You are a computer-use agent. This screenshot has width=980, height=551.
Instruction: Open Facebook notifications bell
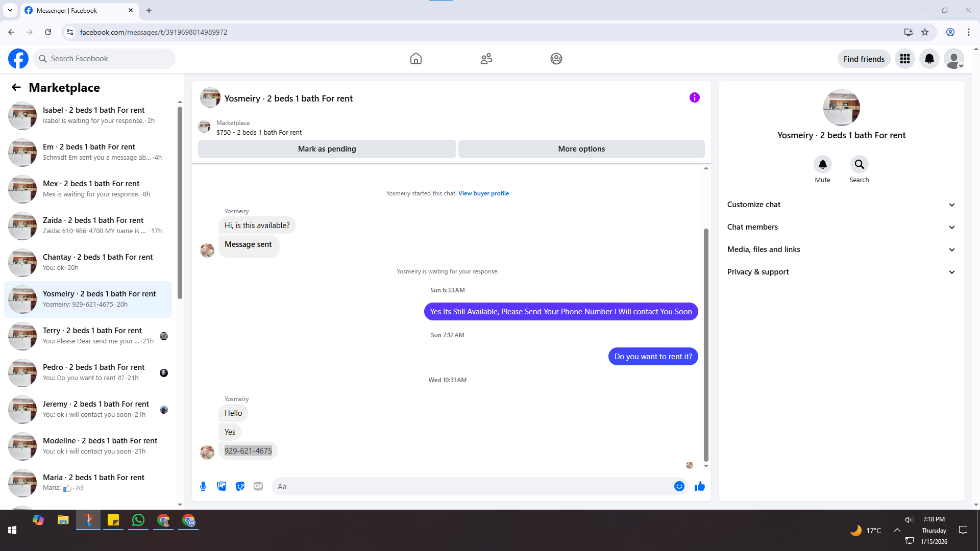(929, 59)
